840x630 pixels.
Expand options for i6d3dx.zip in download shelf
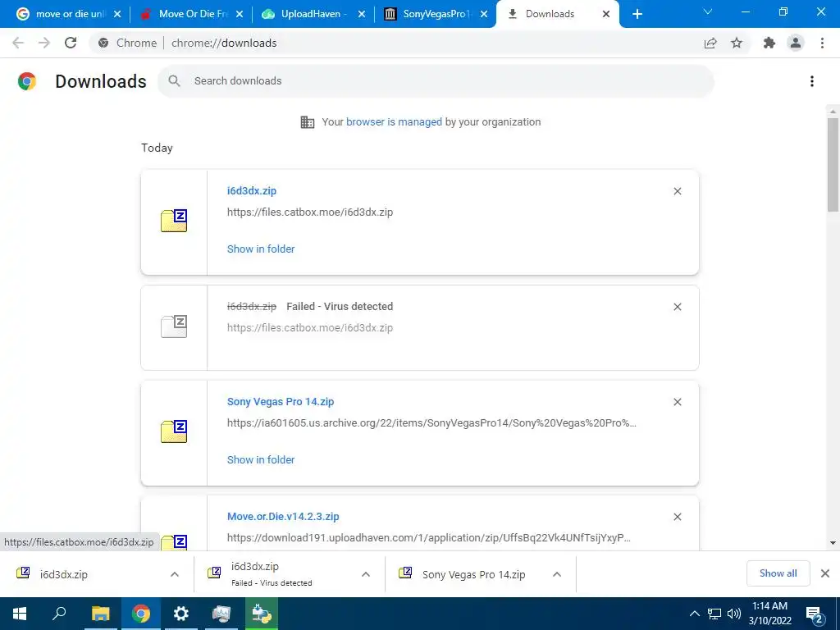(175, 574)
